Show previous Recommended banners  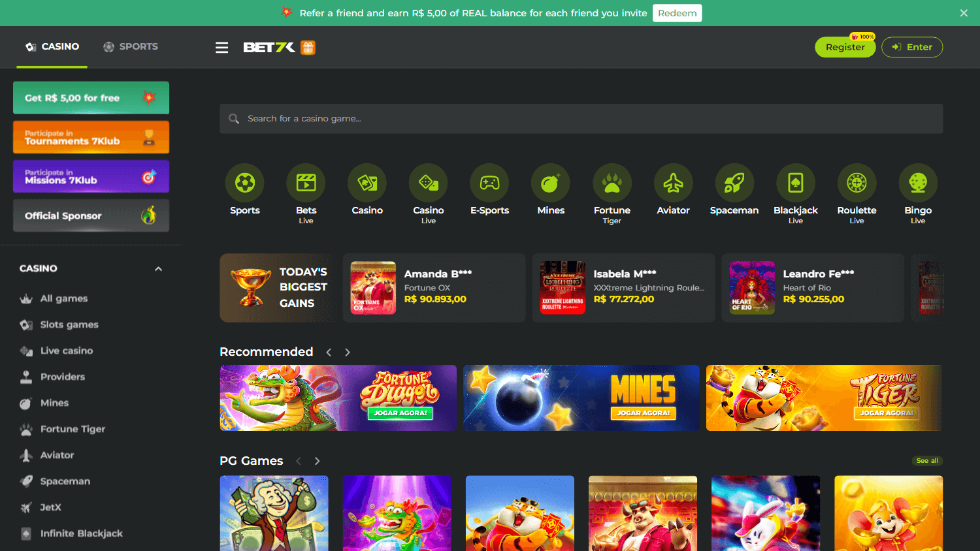(329, 353)
